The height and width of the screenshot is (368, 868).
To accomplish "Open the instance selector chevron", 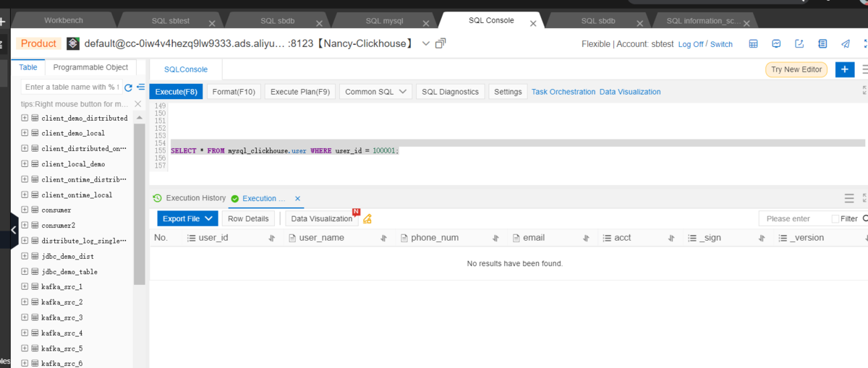I will (x=425, y=44).
